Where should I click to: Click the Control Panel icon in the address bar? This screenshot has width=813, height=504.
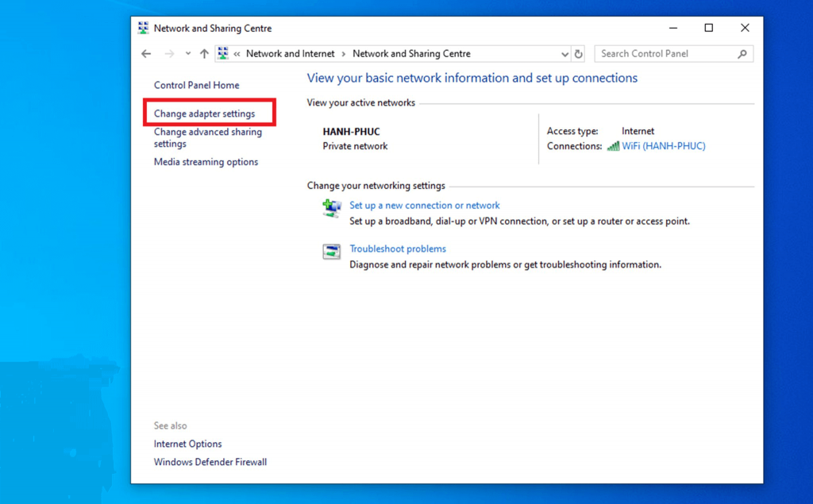(x=223, y=53)
